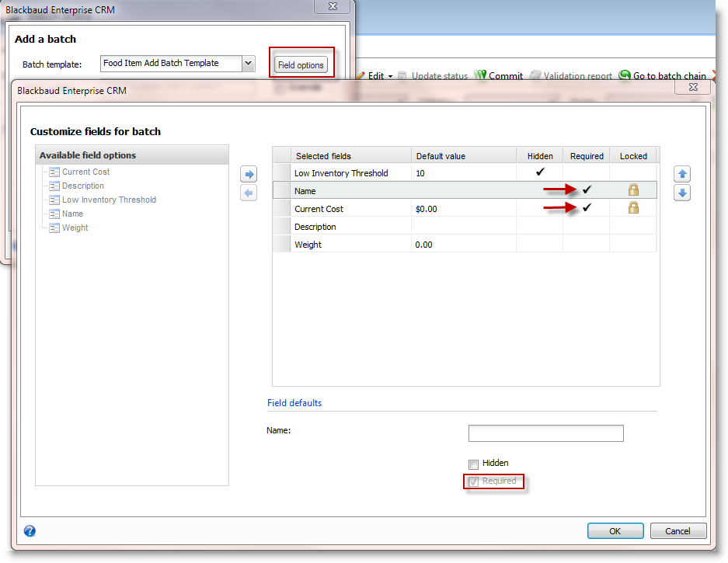
Task: Click Go to batch chain in toolbar
Action: [x=663, y=75]
